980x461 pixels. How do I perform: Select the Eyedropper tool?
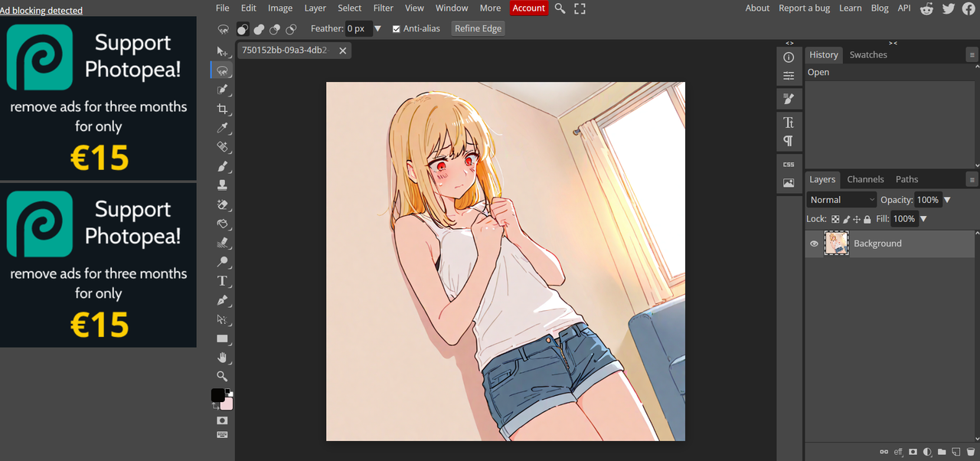(222, 128)
